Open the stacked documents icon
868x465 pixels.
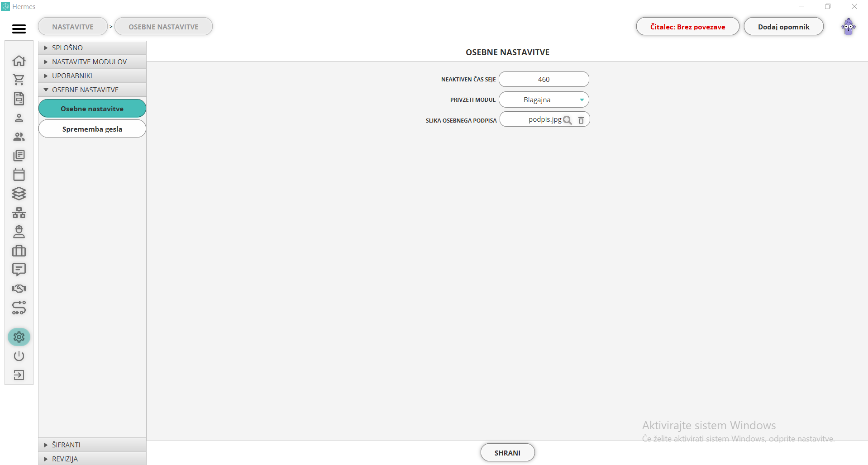pos(19,156)
